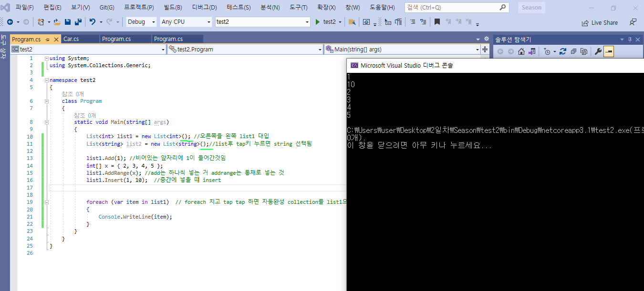Viewport: 644px width, 291px height.
Task: Click Collapse All in the Solution Explorer toolbar
Action: click(x=573, y=51)
